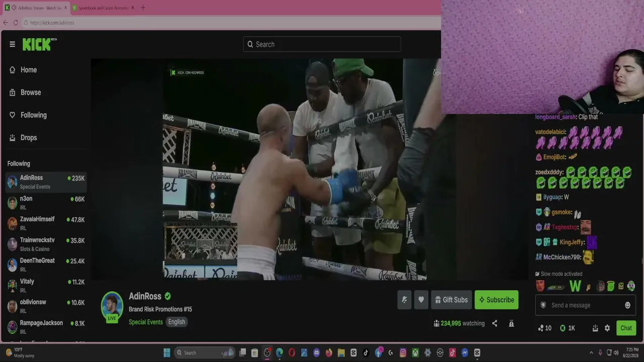Click the W emote in quick emotes row
This screenshot has height=362, width=644.
point(575,286)
